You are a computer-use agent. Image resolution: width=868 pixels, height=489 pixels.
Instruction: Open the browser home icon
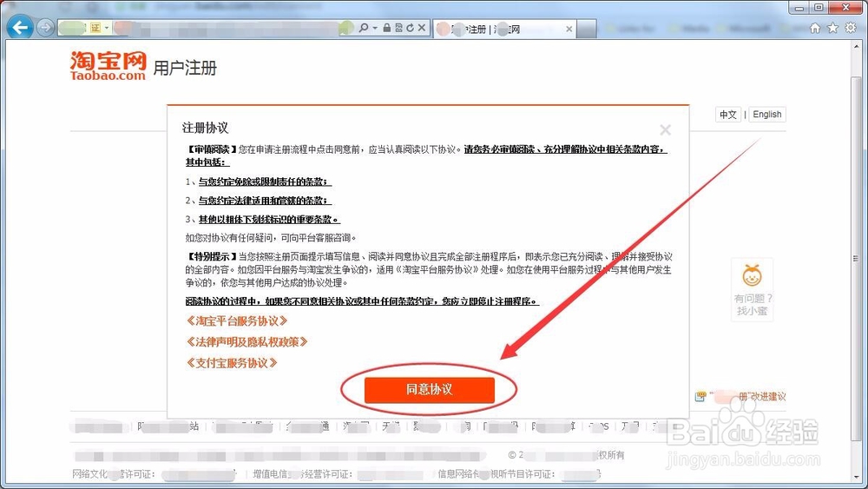click(815, 28)
